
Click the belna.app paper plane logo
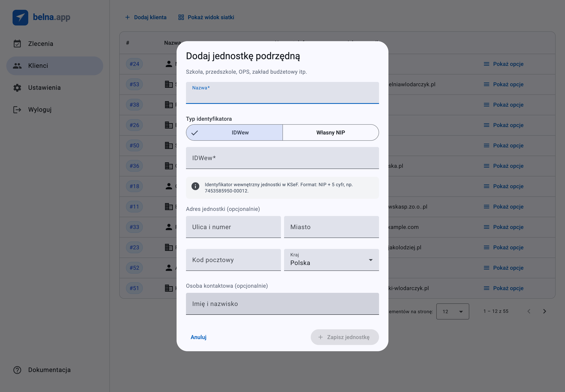click(20, 17)
